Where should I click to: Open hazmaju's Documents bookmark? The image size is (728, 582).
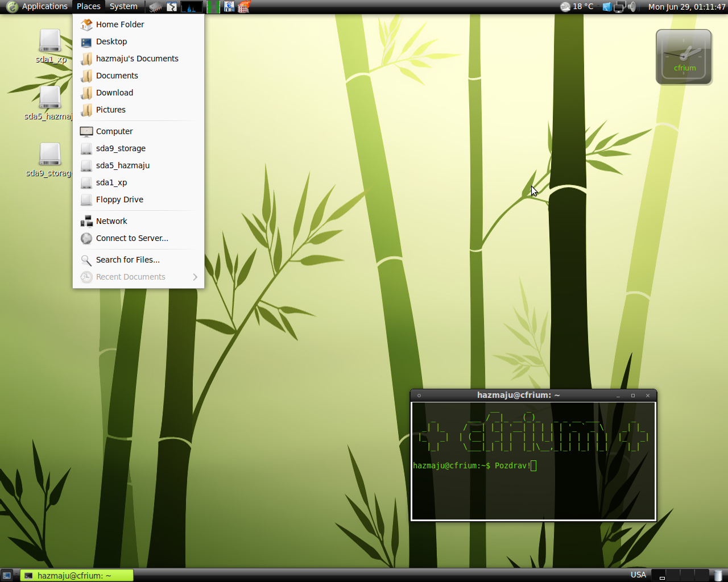pos(138,59)
